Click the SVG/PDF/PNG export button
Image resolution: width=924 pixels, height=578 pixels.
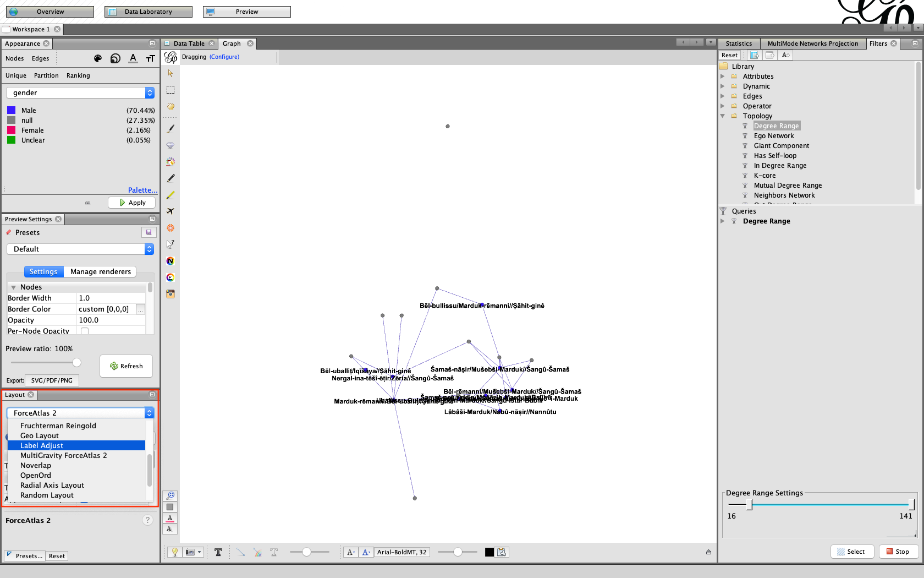point(52,380)
